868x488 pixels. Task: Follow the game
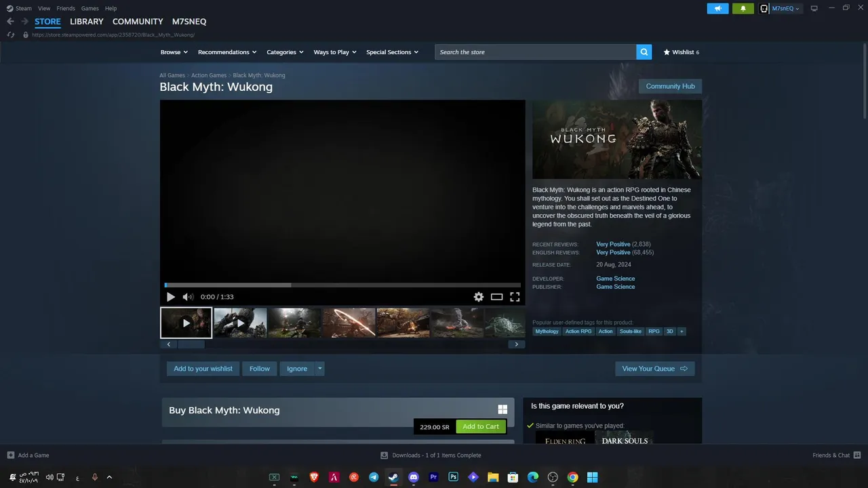(x=260, y=369)
